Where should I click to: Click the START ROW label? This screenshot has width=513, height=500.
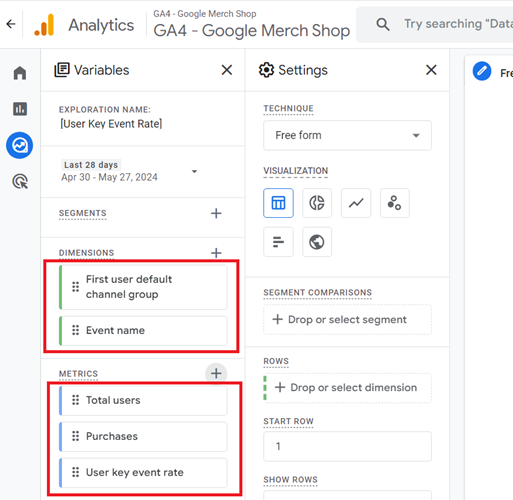point(288,421)
